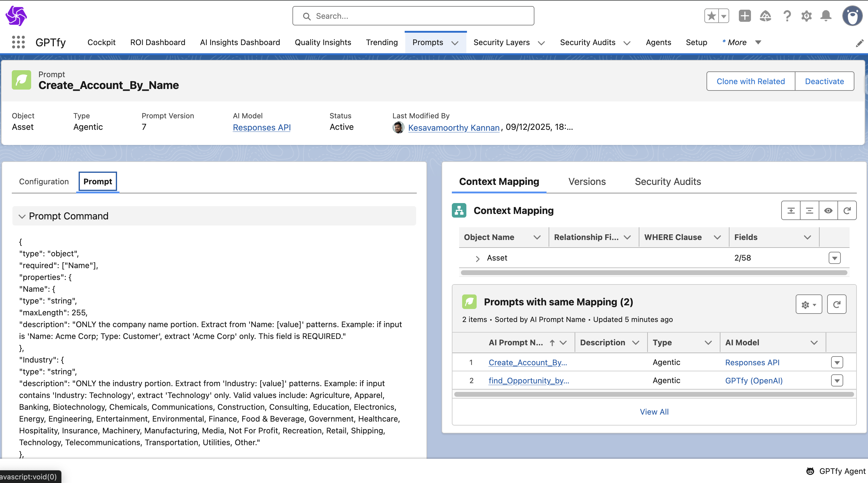Collapse the Prompt Command section
868x483 pixels.
(22, 216)
